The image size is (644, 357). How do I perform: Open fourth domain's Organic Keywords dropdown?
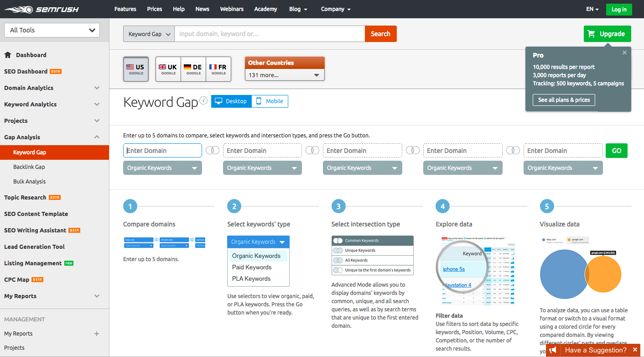click(x=463, y=168)
